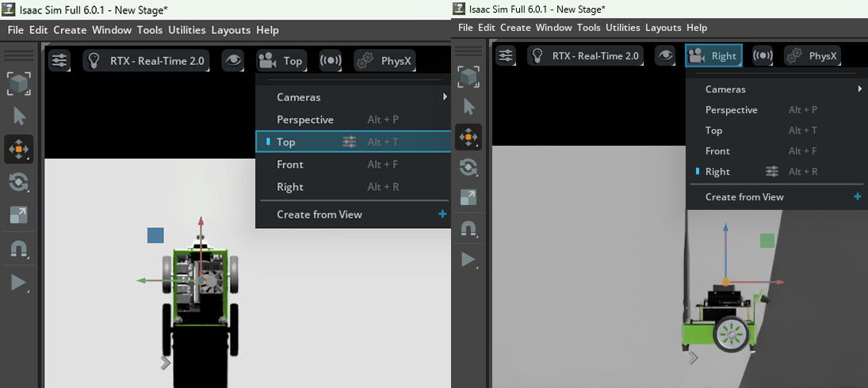The width and height of the screenshot is (868, 388).
Task: Open the Create menu in right window
Action: [516, 28]
